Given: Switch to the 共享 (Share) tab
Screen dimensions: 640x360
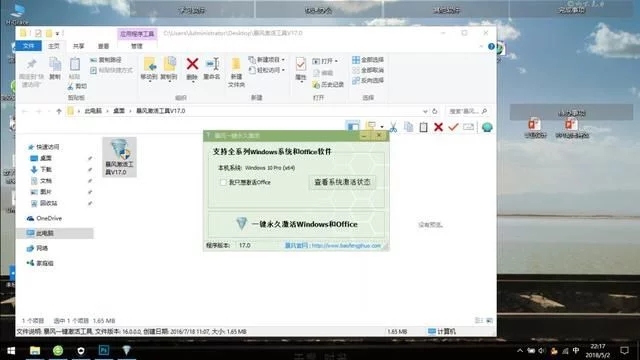Looking at the screenshot, I should pyautogui.click(x=78, y=46).
